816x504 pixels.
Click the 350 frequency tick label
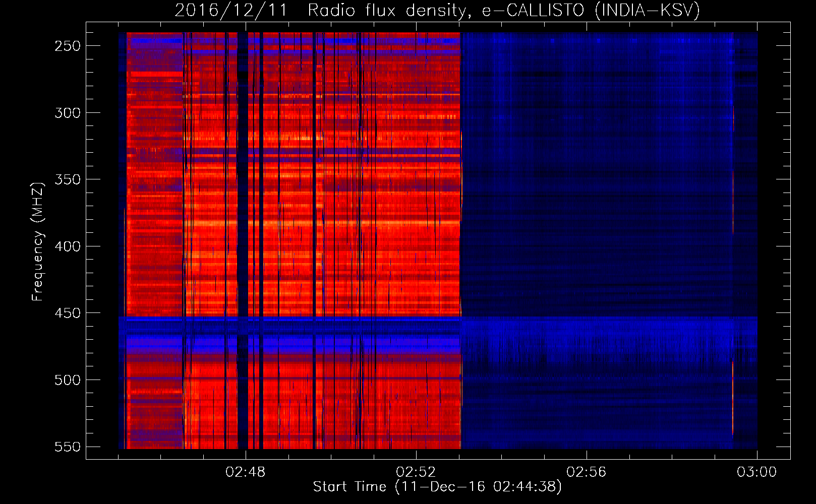68,179
